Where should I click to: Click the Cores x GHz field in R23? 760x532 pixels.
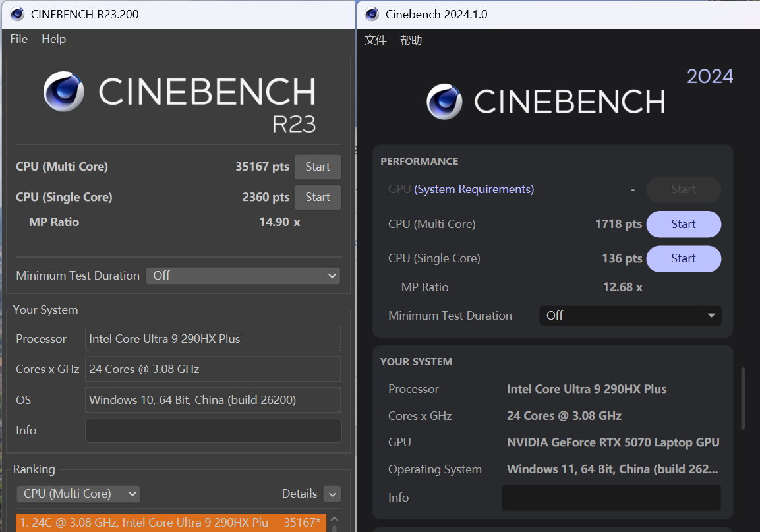pos(213,369)
